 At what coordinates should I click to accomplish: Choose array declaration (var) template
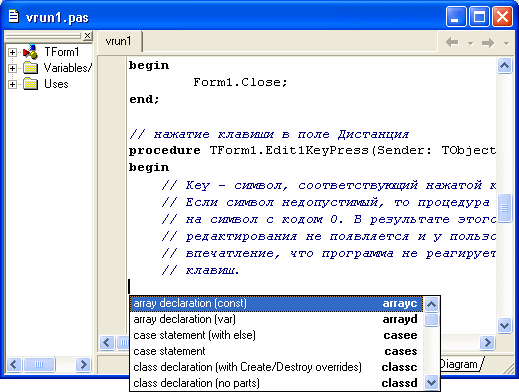coord(276,320)
